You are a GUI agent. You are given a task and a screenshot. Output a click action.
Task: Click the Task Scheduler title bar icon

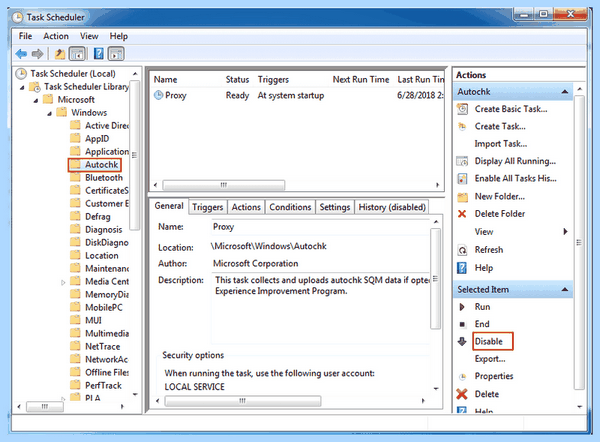click(x=17, y=17)
